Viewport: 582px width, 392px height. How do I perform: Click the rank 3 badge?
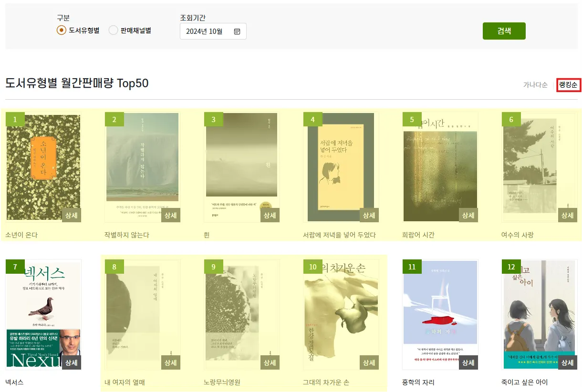click(x=214, y=120)
